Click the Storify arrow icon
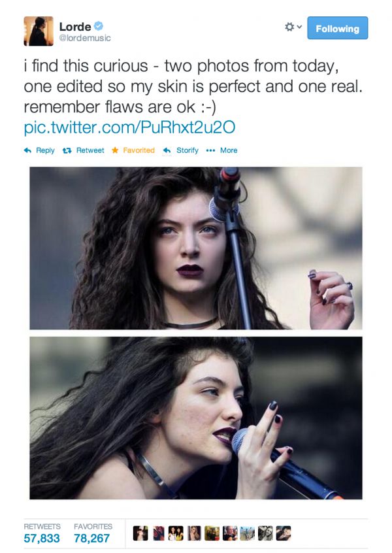The image size is (392, 553). pos(167,150)
